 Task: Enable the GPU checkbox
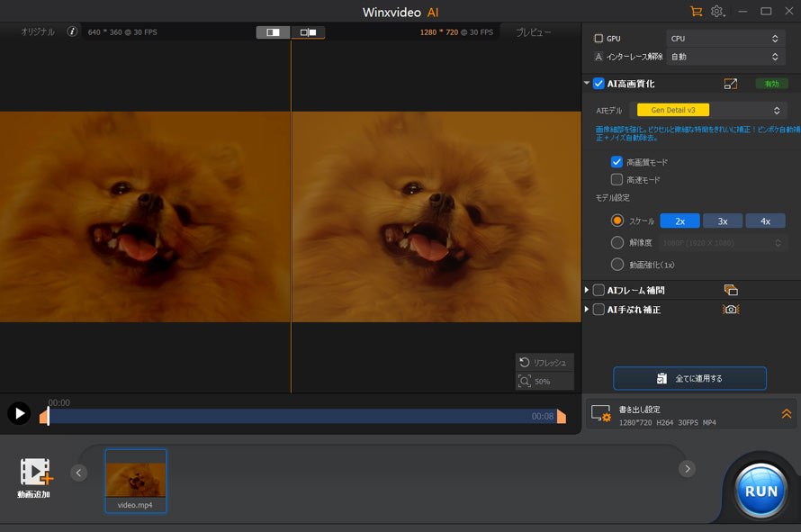click(x=599, y=39)
